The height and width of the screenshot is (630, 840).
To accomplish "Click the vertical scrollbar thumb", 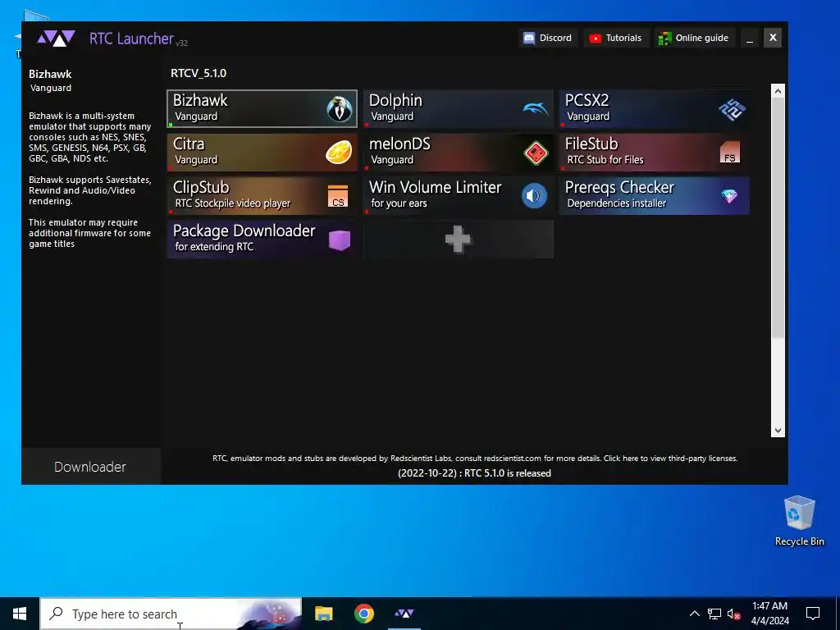I will 778,218.
